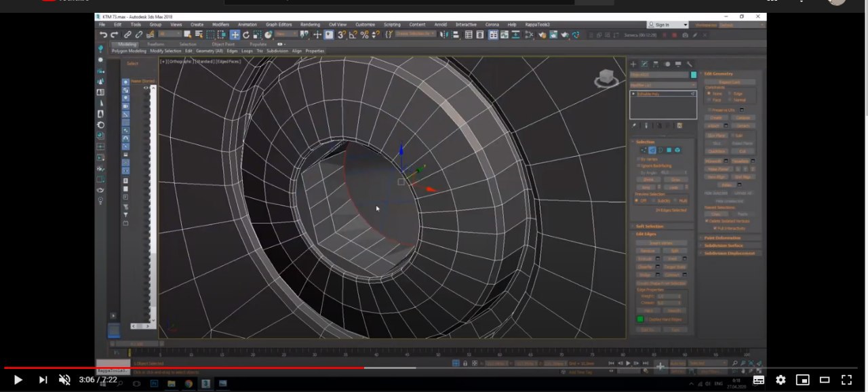Select the Unlink Selection tool
Viewport: 868px width, 392px height.
138,35
